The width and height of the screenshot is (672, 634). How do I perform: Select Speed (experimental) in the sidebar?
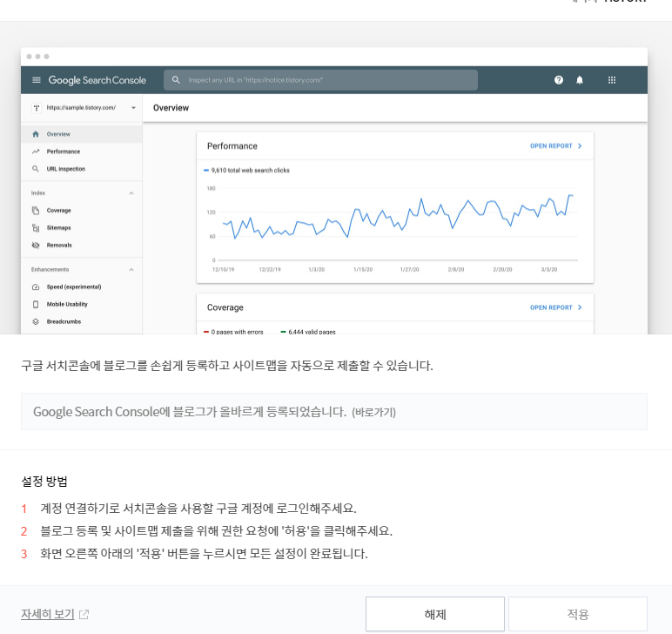pyautogui.click(x=82, y=287)
